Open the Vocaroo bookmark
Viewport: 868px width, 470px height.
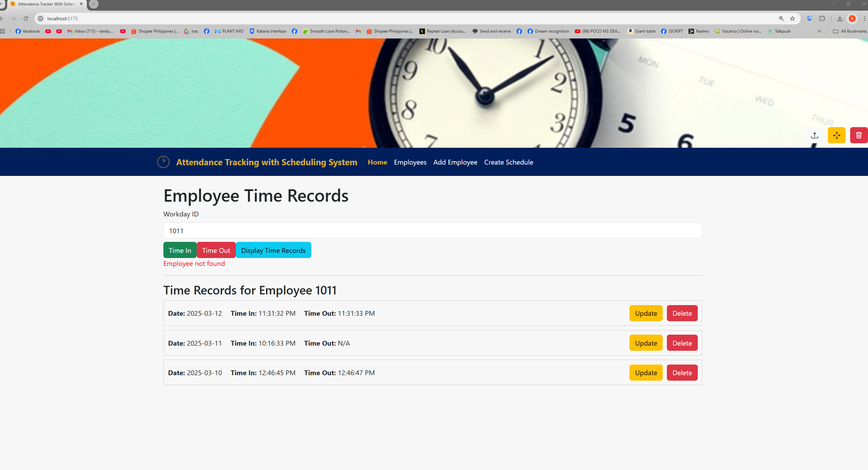point(739,31)
